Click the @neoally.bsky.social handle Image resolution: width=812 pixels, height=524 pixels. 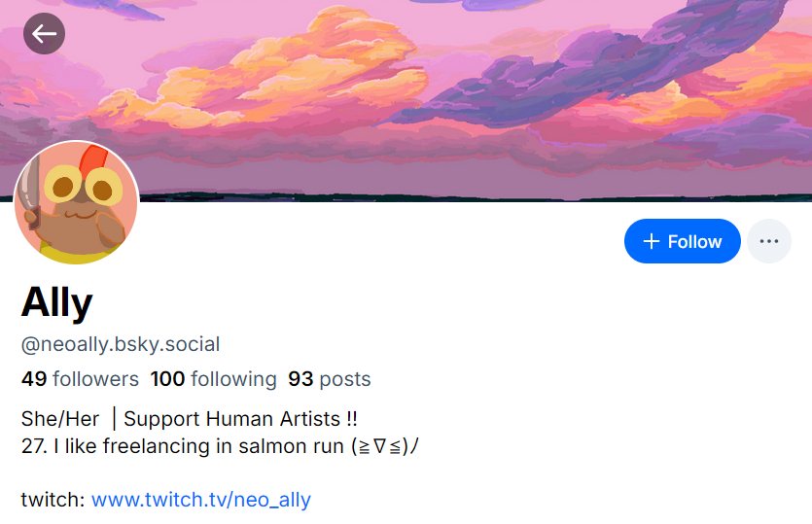click(121, 344)
